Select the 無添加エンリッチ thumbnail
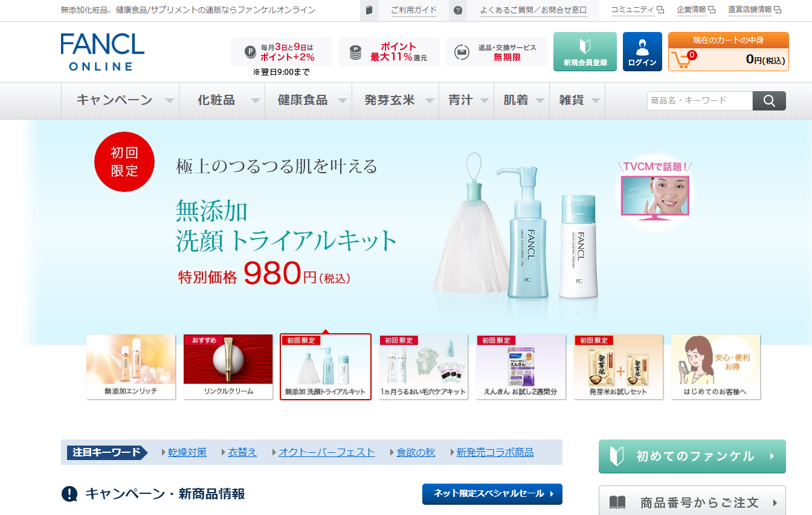 coord(131,366)
